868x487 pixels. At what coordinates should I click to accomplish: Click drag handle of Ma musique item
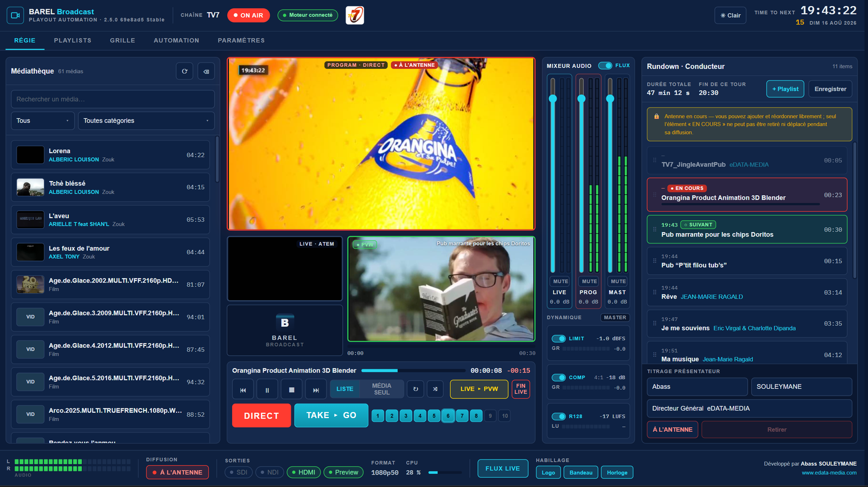655,355
